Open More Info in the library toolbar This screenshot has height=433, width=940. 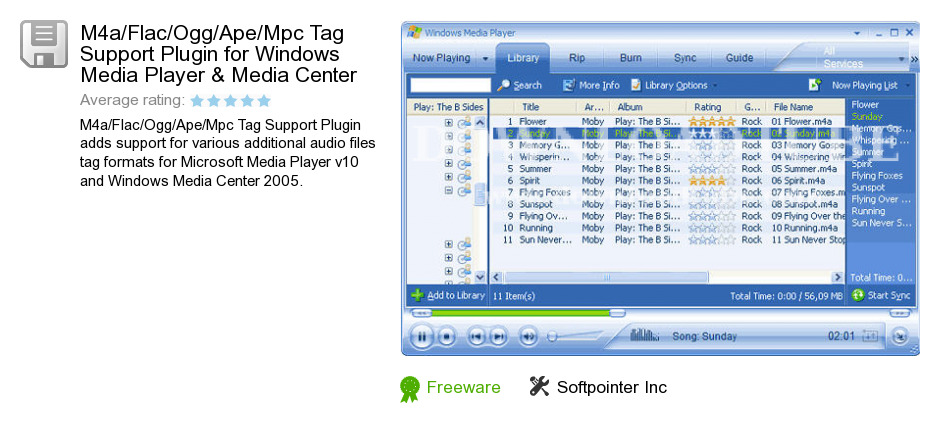[591, 85]
